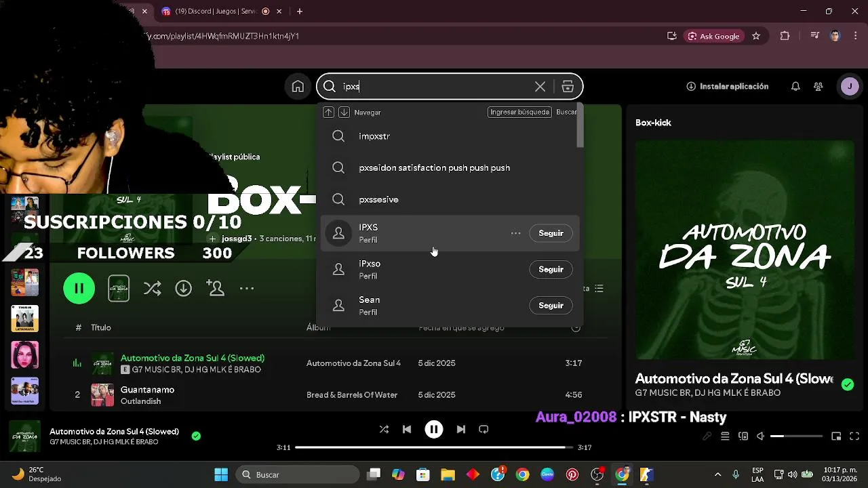Click the large Automotivo da Zona album art
The height and width of the screenshot is (488, 868).
coord(745,250)
